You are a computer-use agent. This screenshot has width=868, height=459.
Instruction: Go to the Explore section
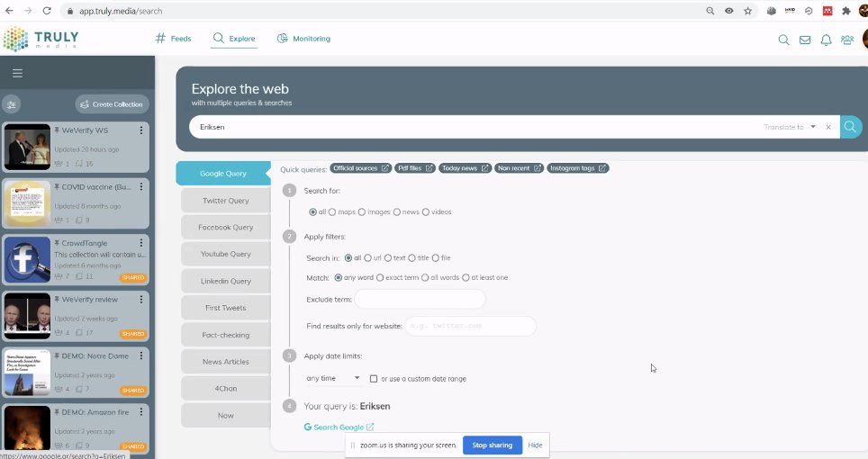pyautogui.click(x=234, y=39)
